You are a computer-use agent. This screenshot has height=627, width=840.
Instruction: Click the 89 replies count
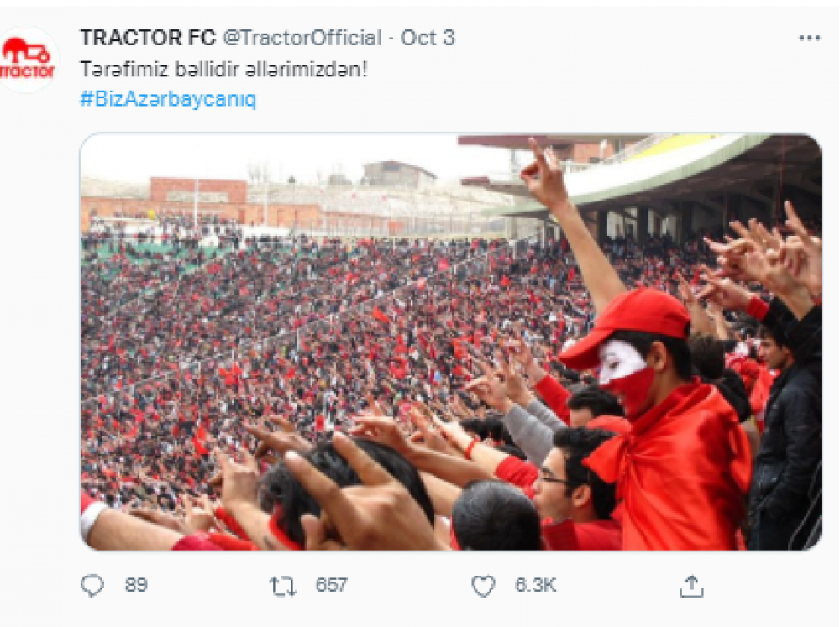pos(136,585)
